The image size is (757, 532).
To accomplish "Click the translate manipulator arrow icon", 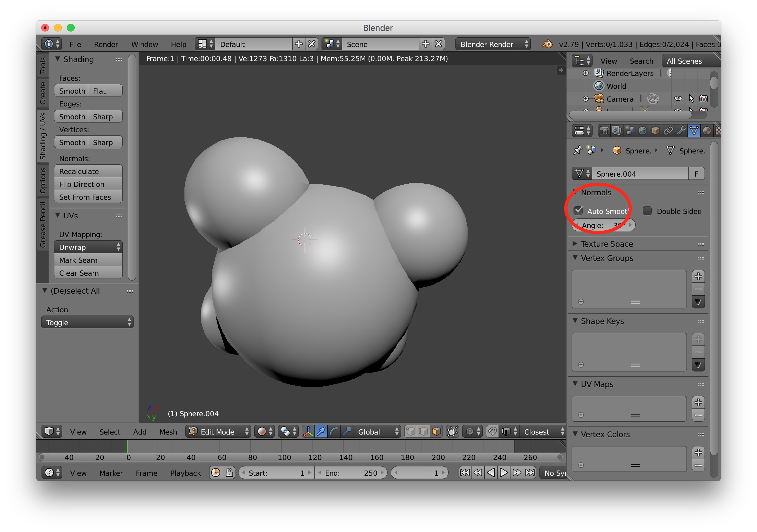I will (321, 432).
